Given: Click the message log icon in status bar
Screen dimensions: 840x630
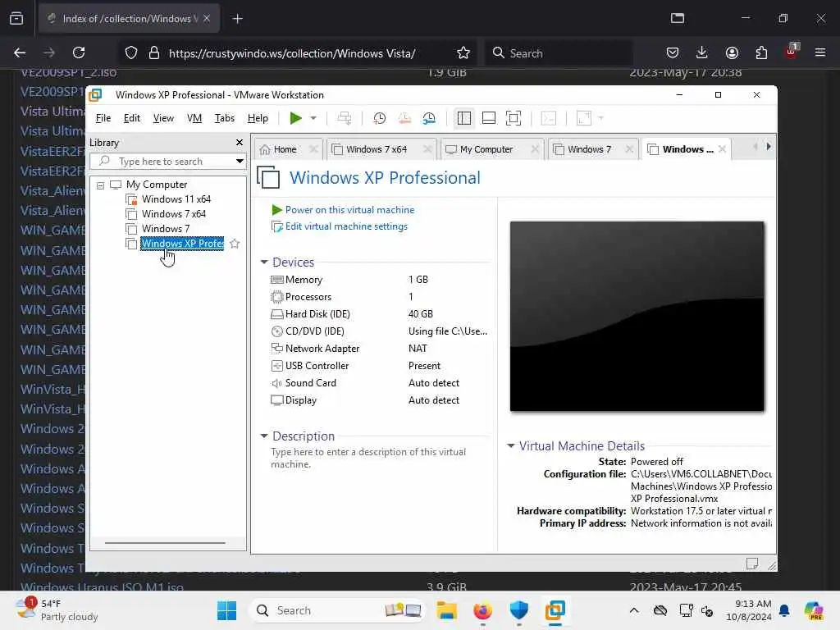Looking at the screenshot, I should click(752, 564).
